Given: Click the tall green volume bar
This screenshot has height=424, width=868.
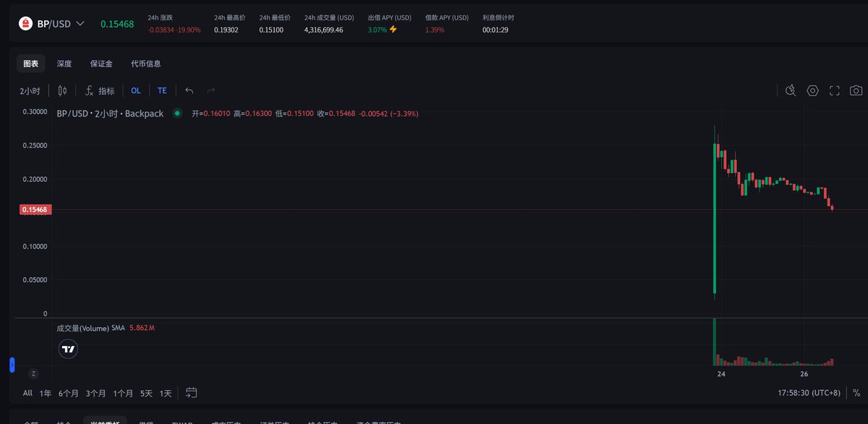Looking at the screenshot, I should [x=715, y=342].
